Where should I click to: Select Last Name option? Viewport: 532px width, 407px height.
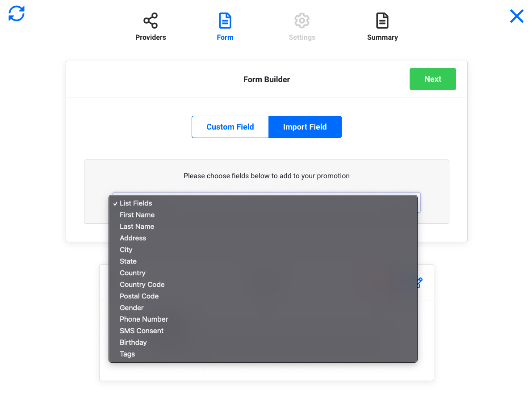[137, 227]
